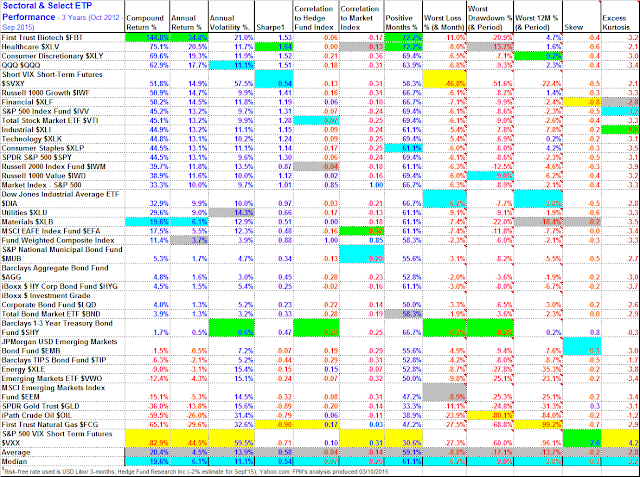Click 'MSCI Emerging Markets Index Fund $EEM' label
The image size is (640, 477).
pyautogui.click(x=53, y=392)
